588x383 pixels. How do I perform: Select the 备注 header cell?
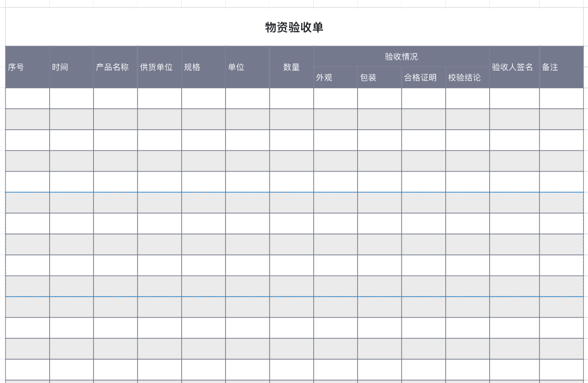[561, 67]
